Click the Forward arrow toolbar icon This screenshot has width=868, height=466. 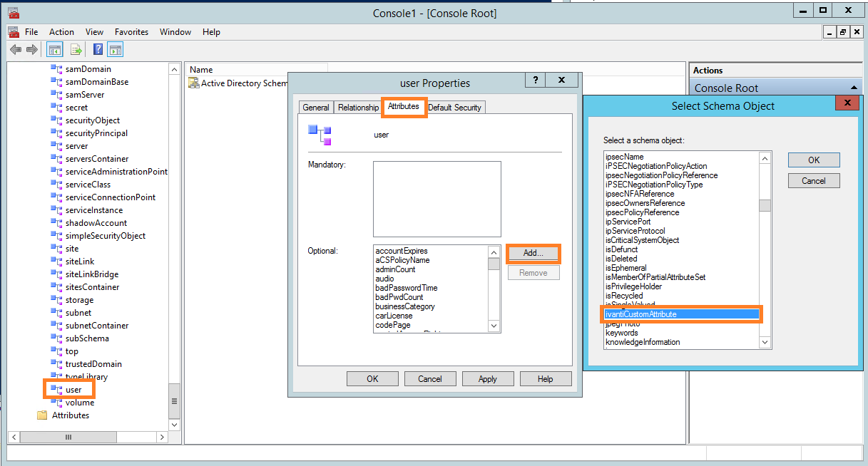click(x=31, y=49)
